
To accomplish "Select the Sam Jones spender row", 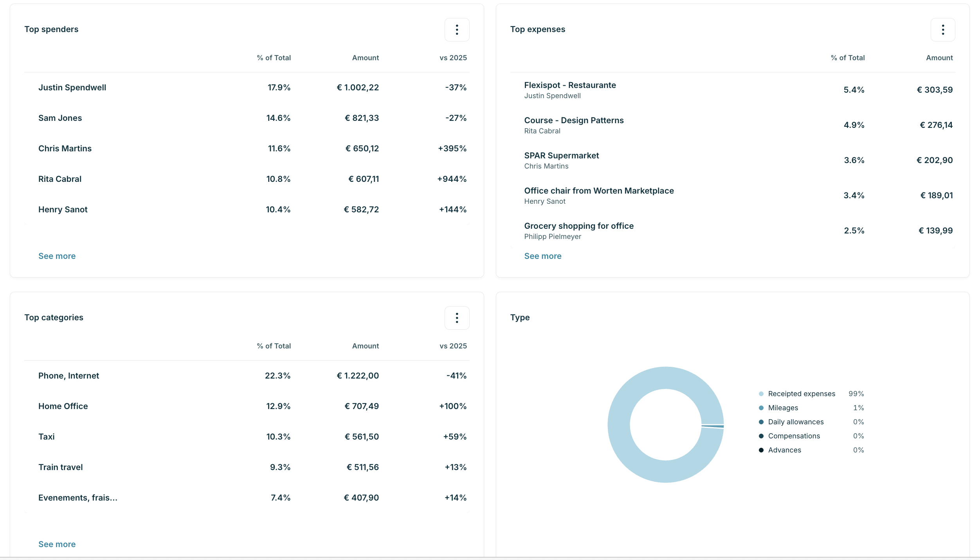I will [247, 118].
